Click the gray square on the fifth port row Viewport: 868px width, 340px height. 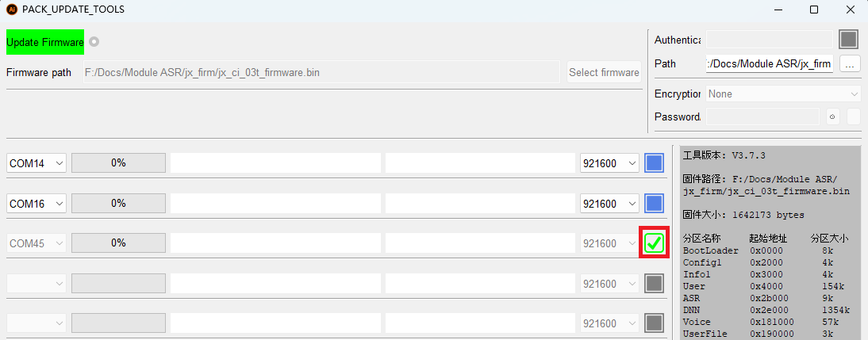point(654,323)
